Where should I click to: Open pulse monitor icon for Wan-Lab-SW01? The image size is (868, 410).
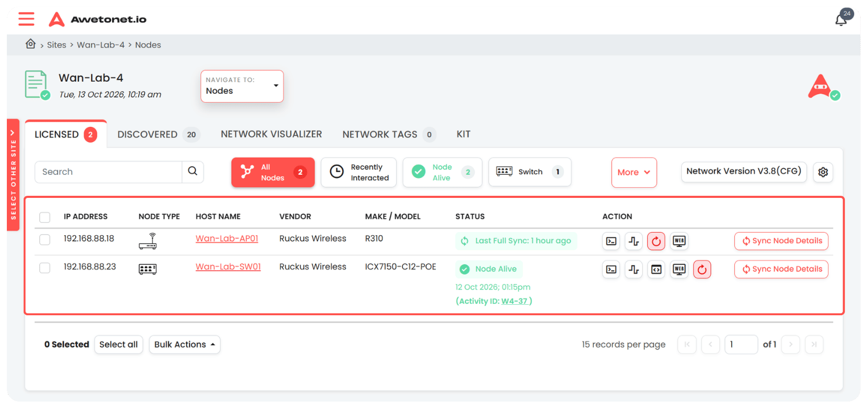(x=634, y=269)
